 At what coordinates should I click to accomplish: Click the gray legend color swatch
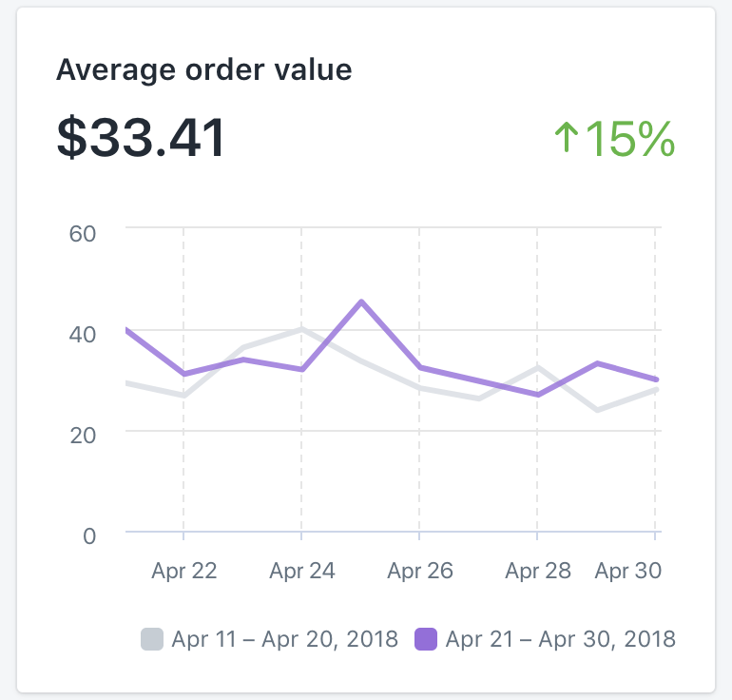click(x=153, y=638)
